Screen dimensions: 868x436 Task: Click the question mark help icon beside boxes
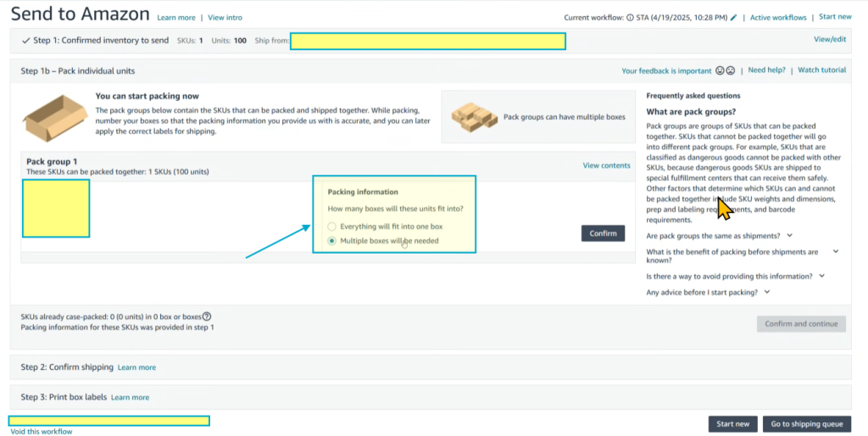pos(207,316)
